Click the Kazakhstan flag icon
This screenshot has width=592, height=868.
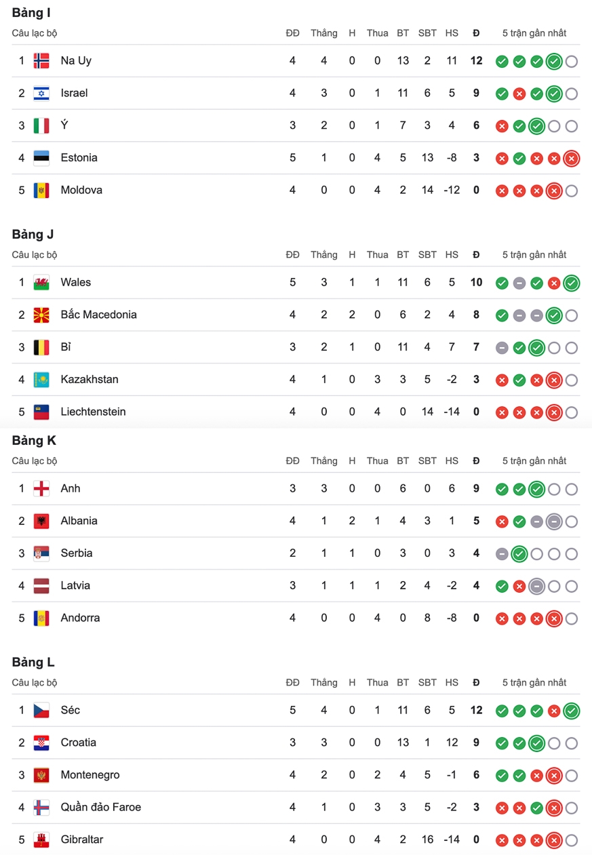pos(41,379)
